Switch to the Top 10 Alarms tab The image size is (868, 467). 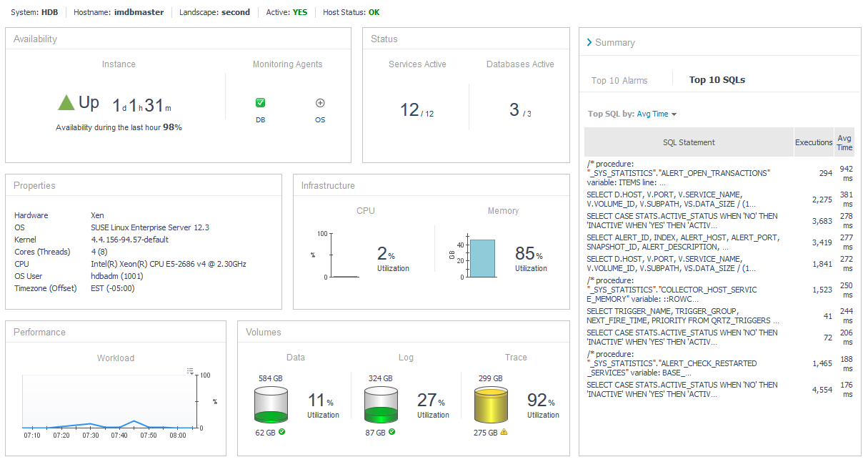click(619, 80)
